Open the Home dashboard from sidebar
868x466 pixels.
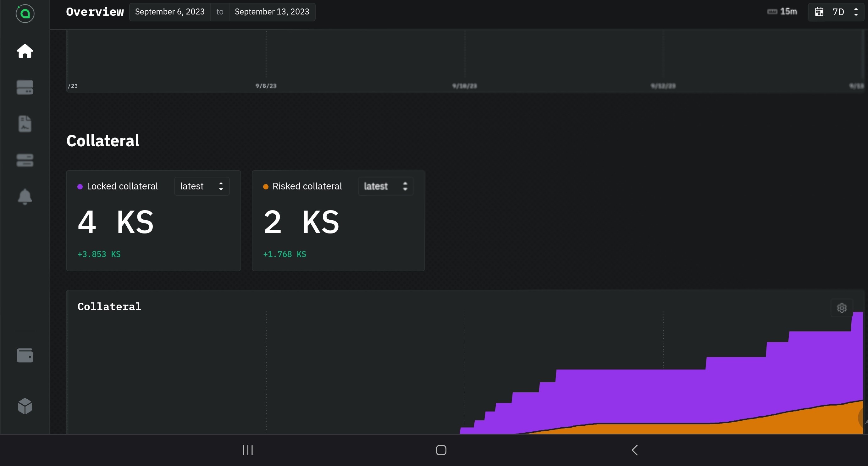pyautogui.click(x=25, y=51)
